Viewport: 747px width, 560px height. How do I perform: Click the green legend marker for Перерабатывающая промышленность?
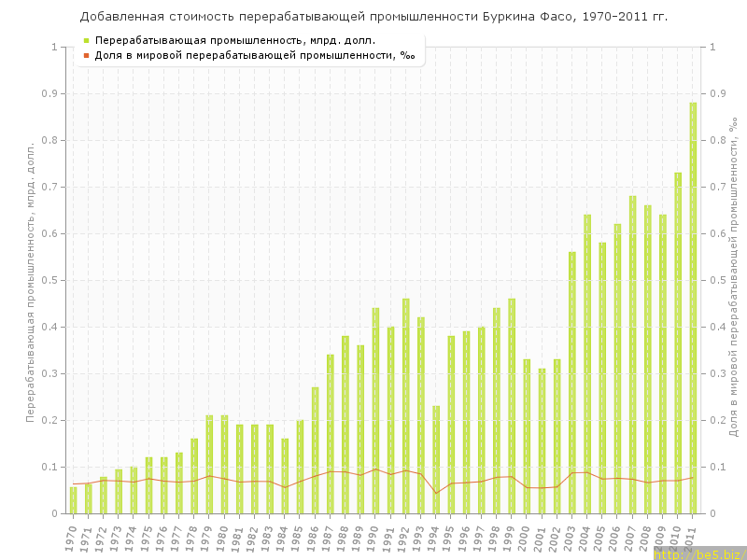click(x=86, y=41)
